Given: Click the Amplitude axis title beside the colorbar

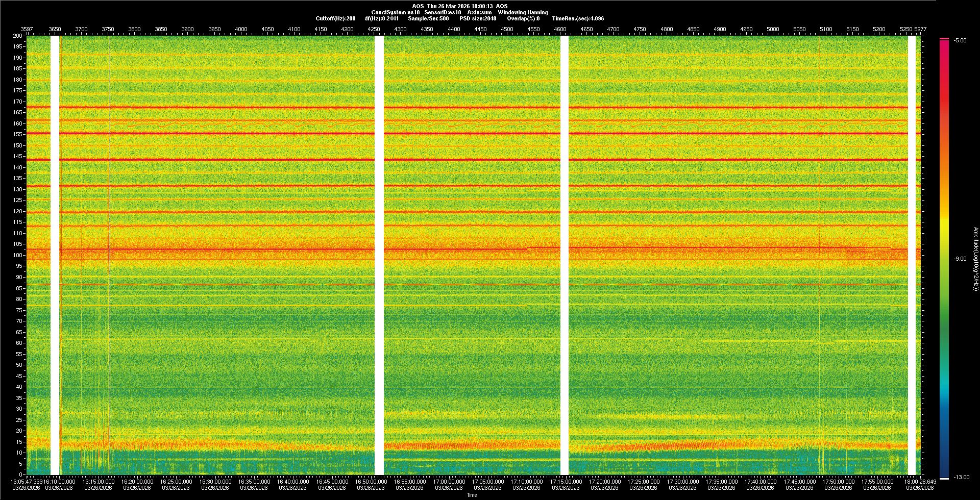Looking at the screenshot, I should (x=975, y=259).
